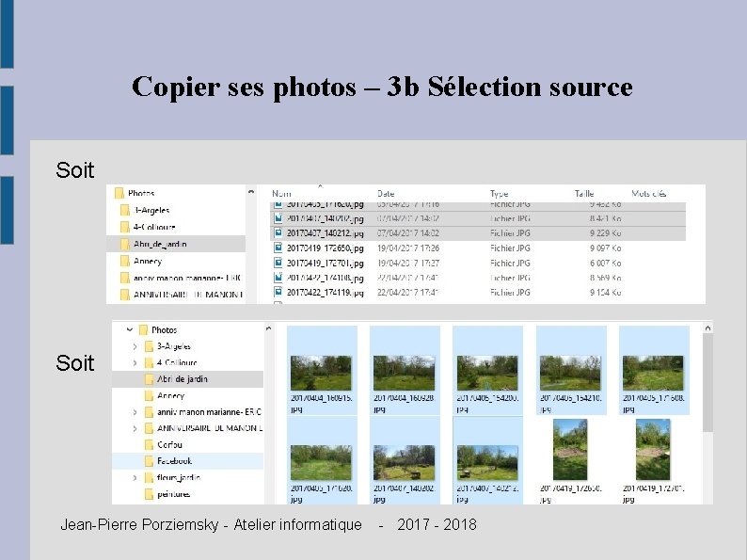Select file name 20170422_174119.jpg in list
The width and height of the screenshot is (747, 560).
pyautogui.click(x=325, y=293)
